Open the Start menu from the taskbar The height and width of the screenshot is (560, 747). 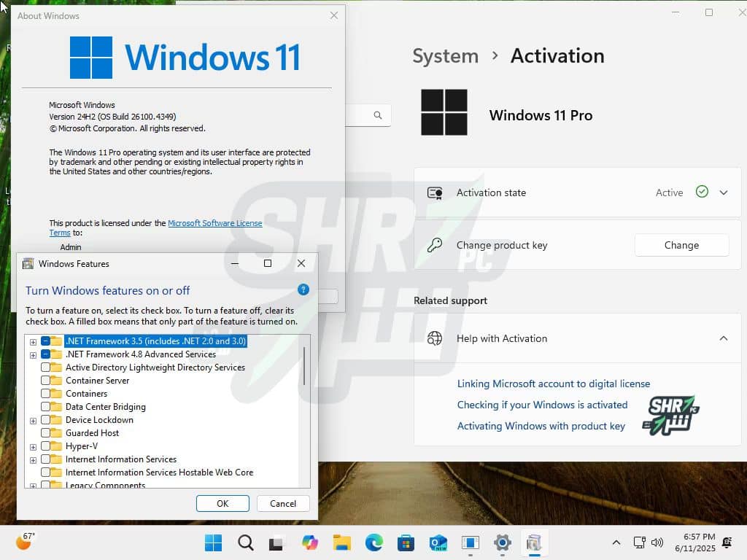[213, 542]
